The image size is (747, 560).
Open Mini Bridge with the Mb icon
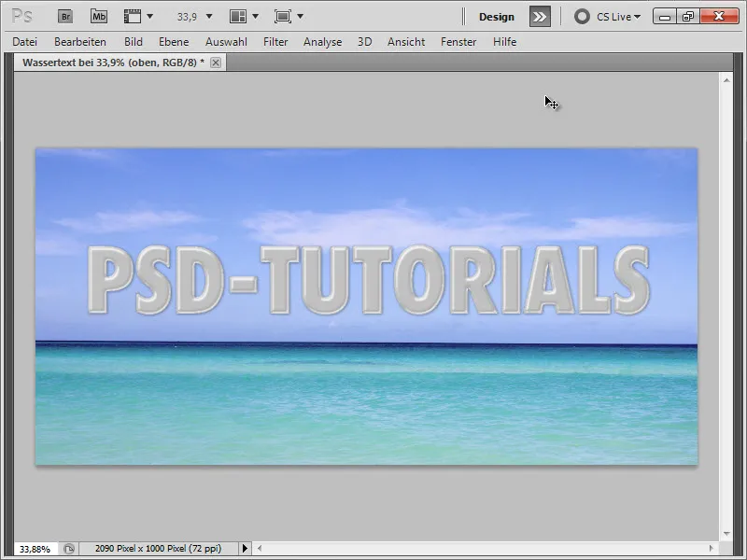tap(99, 17)
